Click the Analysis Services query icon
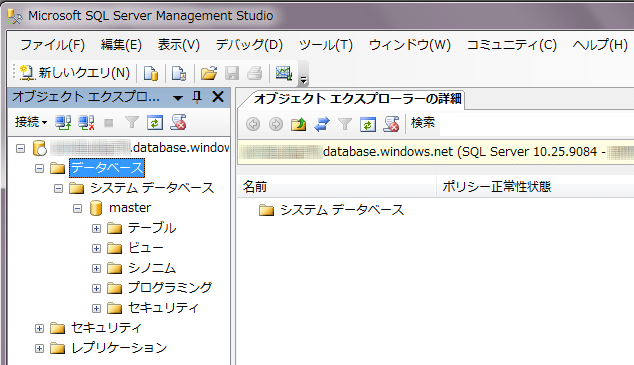The height and width of the screenshot is (365, 634). tap(179, 73)
